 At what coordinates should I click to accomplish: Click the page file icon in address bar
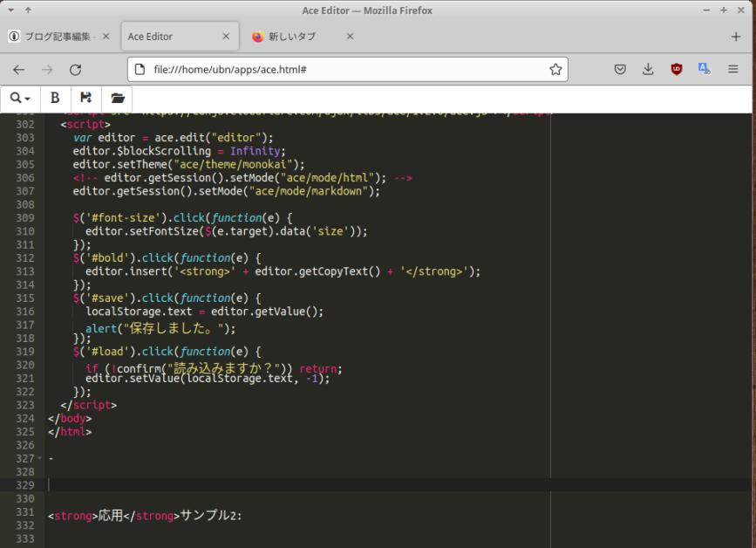[x=140, y=70]
